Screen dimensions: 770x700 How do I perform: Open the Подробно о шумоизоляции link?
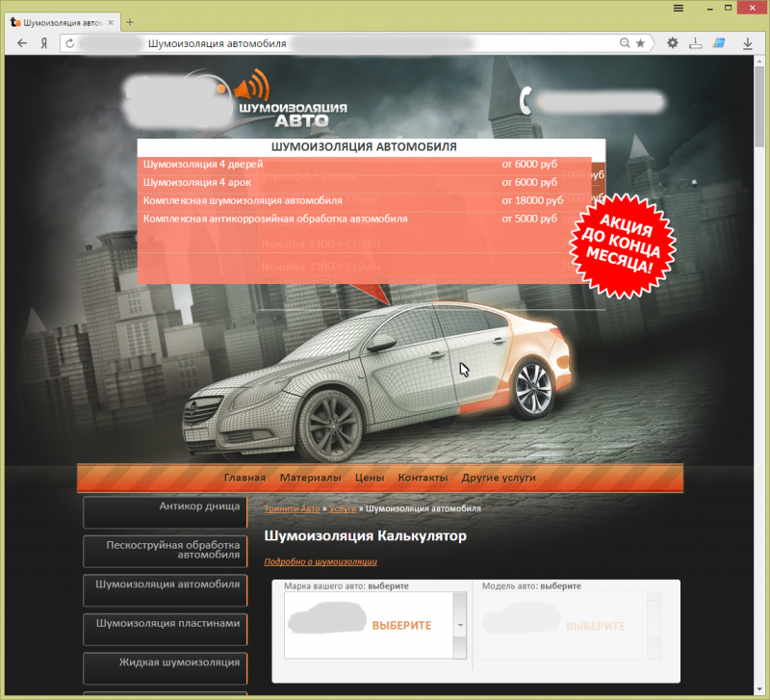[321, 561]
